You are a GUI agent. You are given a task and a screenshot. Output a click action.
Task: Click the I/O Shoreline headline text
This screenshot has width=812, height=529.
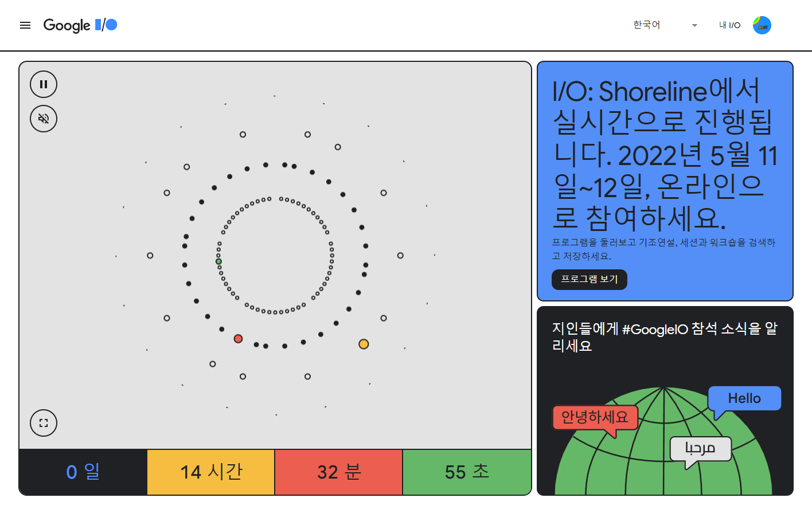coord(665,154)
